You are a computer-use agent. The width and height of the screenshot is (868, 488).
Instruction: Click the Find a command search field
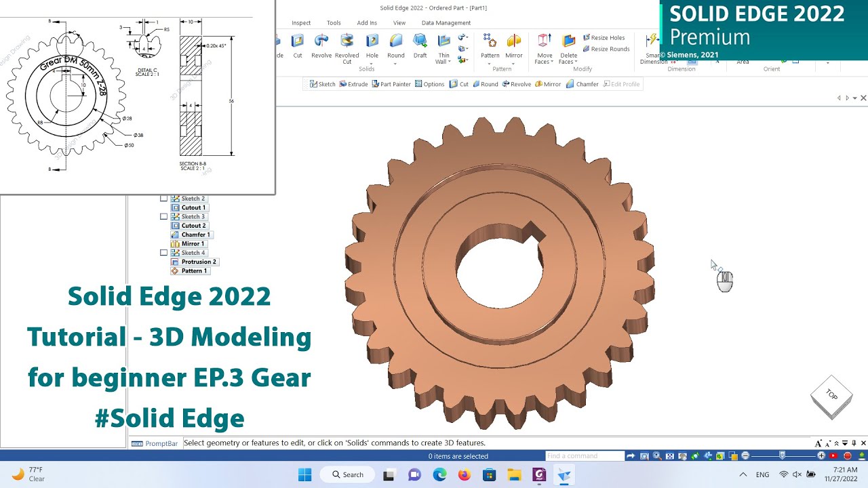pos(585,456)
